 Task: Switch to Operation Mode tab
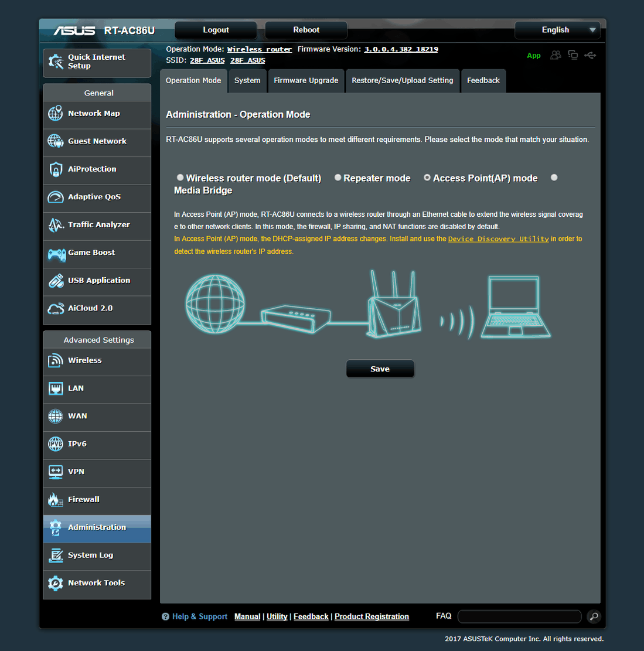[x=193, y=80]
